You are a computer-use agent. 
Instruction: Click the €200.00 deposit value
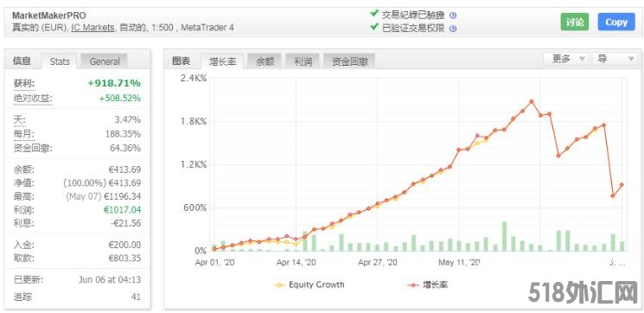click(124, 245)
